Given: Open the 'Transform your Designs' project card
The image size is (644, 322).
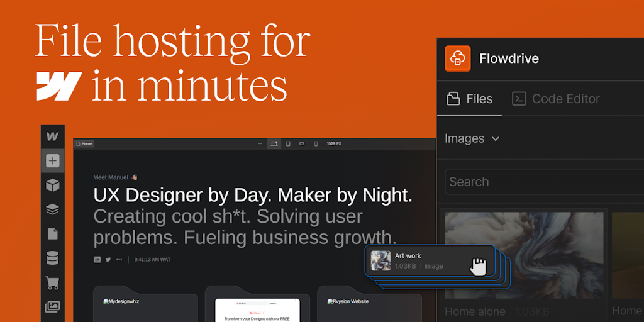Looking at the screenshot, I should pos(257,304).
